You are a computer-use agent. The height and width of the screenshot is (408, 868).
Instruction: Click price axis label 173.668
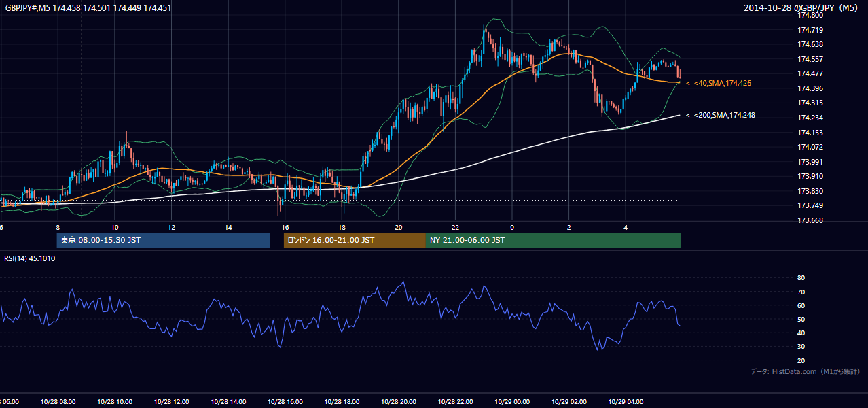(810, 220)
